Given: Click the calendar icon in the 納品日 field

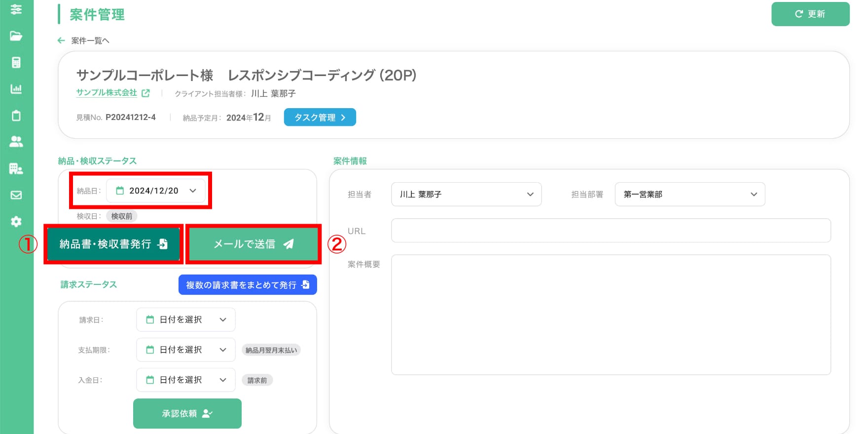Looking at the screenshot, I should point(120,191).
